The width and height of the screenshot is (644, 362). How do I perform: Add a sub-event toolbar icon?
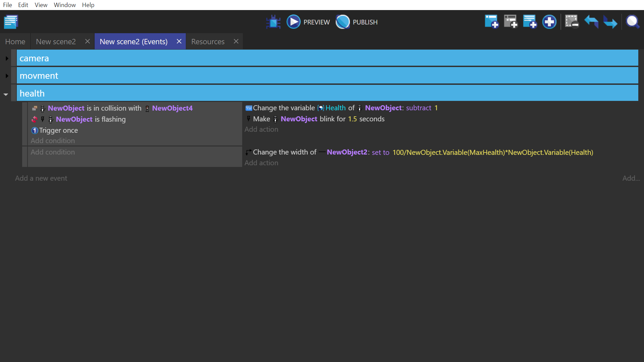(511, 22)
